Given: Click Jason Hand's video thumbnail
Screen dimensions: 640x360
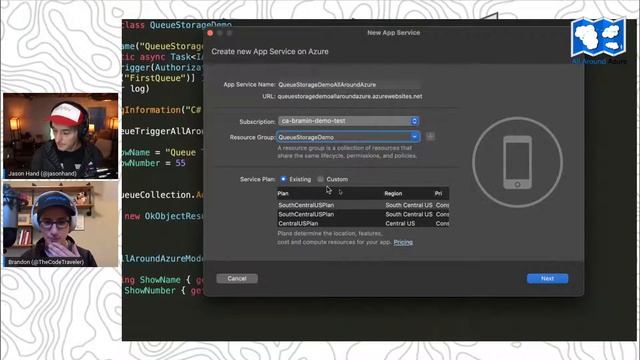Looking at the screenshot, I should 61,136.
